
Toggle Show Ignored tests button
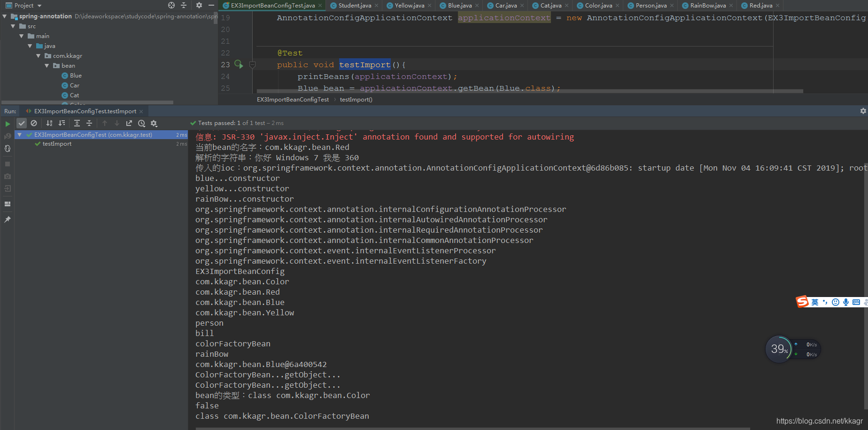click(34, 123)
